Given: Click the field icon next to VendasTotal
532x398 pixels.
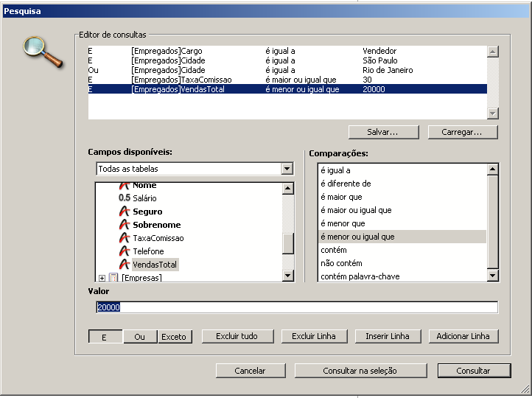Looking at the screenshot, I should (x=125, y=265).
